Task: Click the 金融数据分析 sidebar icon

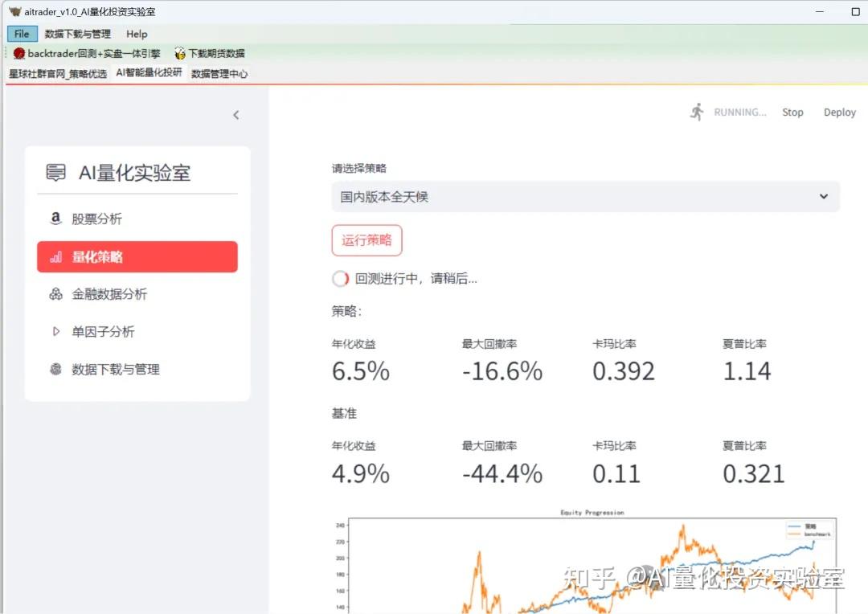Action: click(55, 293)
